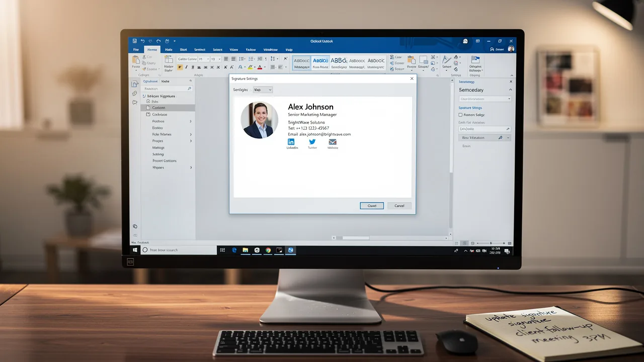Click the LinkedIn icon in the signature
Viewport: 644px width, 362px height.
pos(291,142)
